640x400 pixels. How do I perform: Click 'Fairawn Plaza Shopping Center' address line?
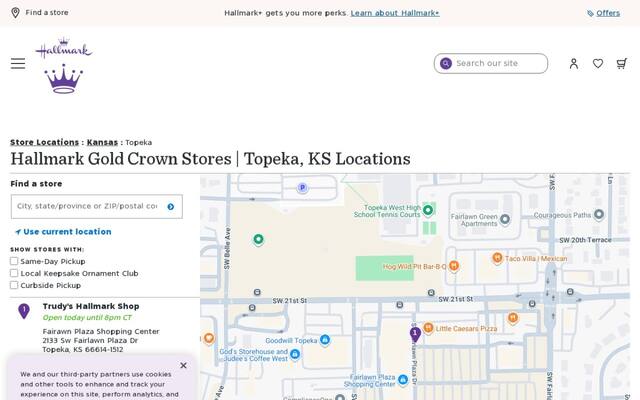pos(101,331)
